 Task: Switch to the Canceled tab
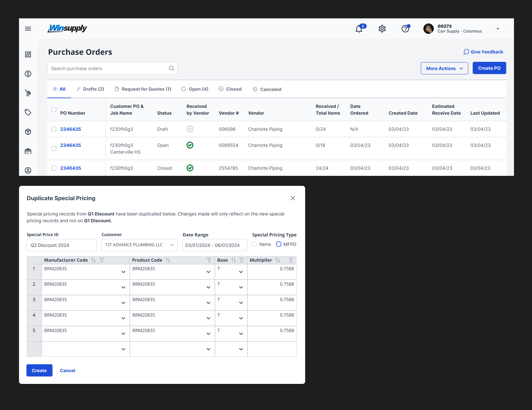pos(267,89)
